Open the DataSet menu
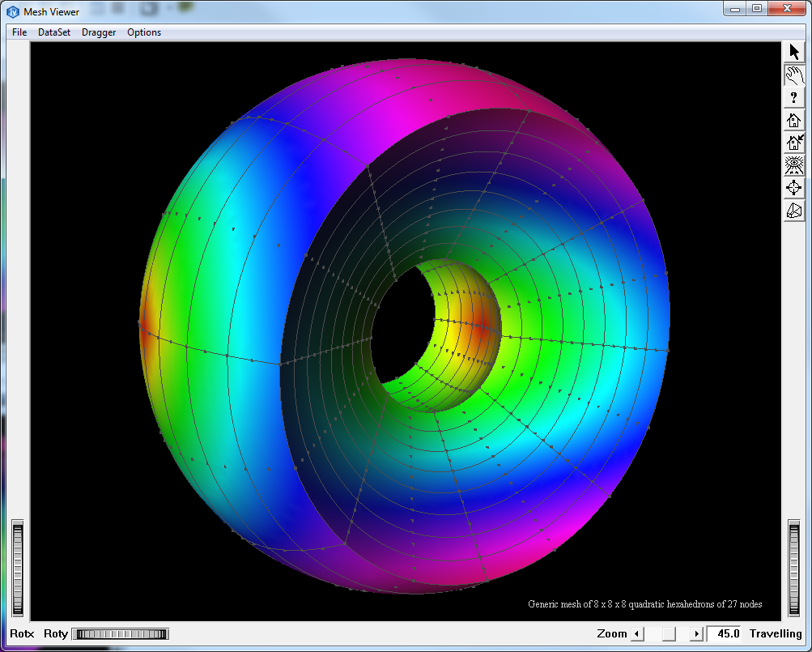Viewport: 812px width, 652px height. (x=54, y=32)
